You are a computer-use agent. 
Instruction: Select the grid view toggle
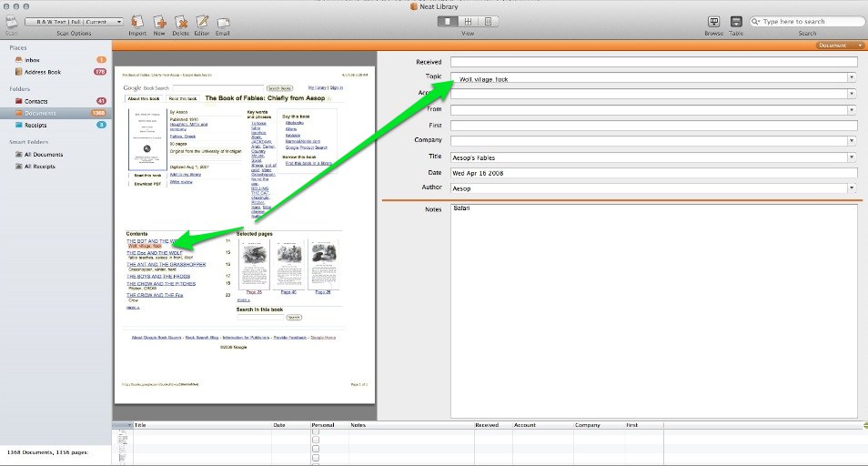click(468, 21)
